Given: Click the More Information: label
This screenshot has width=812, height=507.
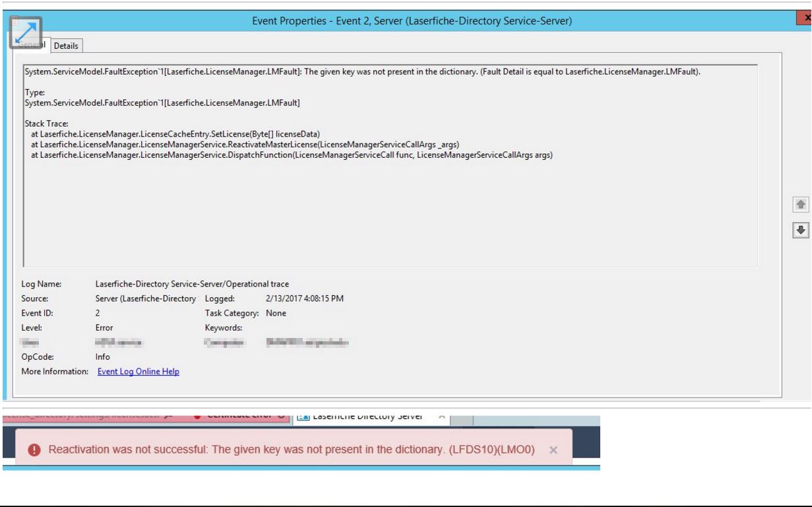Looking at the screenshot, I should [55, 372].
